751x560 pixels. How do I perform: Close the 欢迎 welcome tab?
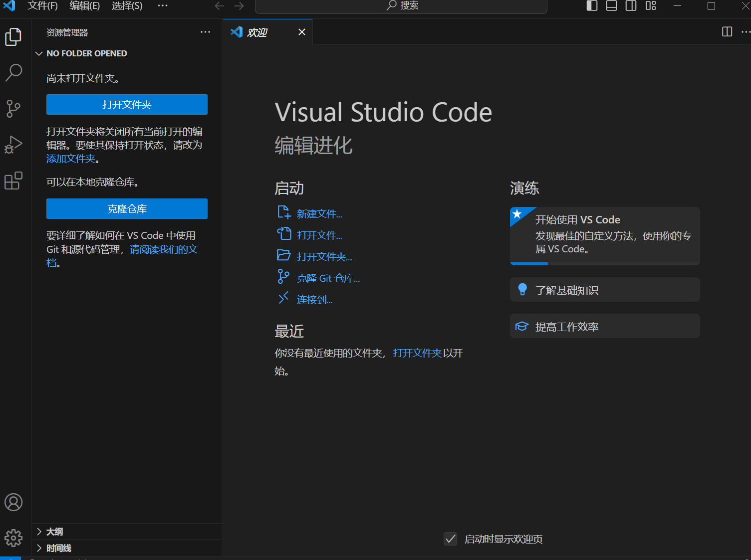(x=302, y=32)
